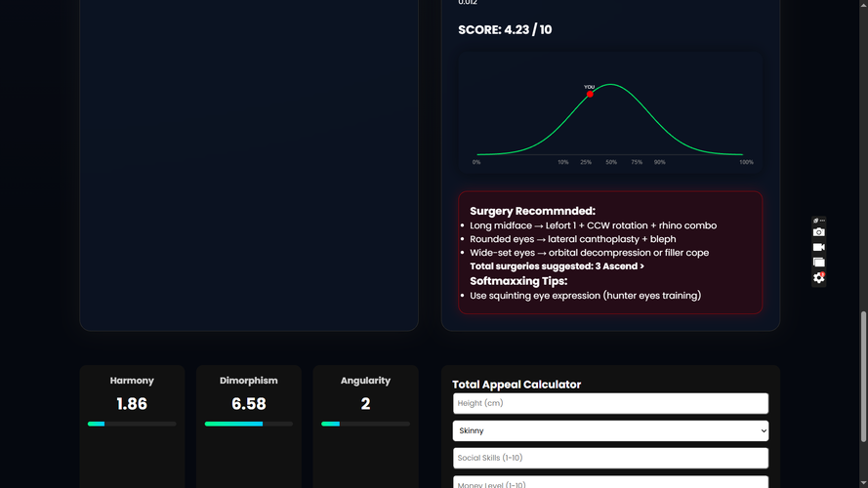868x488 pixels.
Task: Click the Angularity value 2
Action: click(365, 404)
